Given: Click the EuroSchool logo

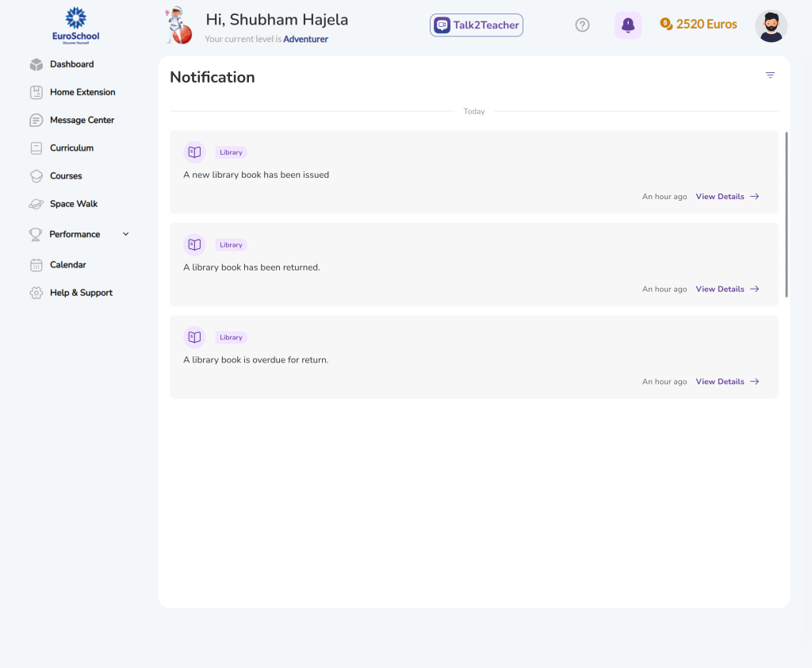Looking at the screenshot, I should [x=76, y=25].
